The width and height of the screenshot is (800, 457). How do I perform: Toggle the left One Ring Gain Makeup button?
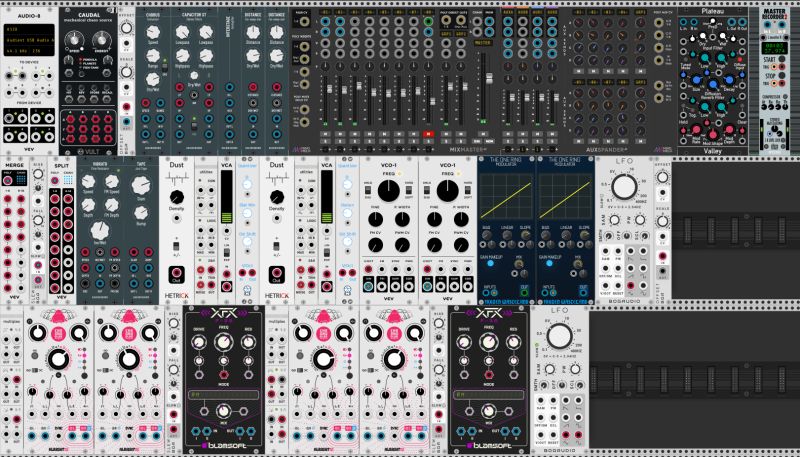point(490,263)
